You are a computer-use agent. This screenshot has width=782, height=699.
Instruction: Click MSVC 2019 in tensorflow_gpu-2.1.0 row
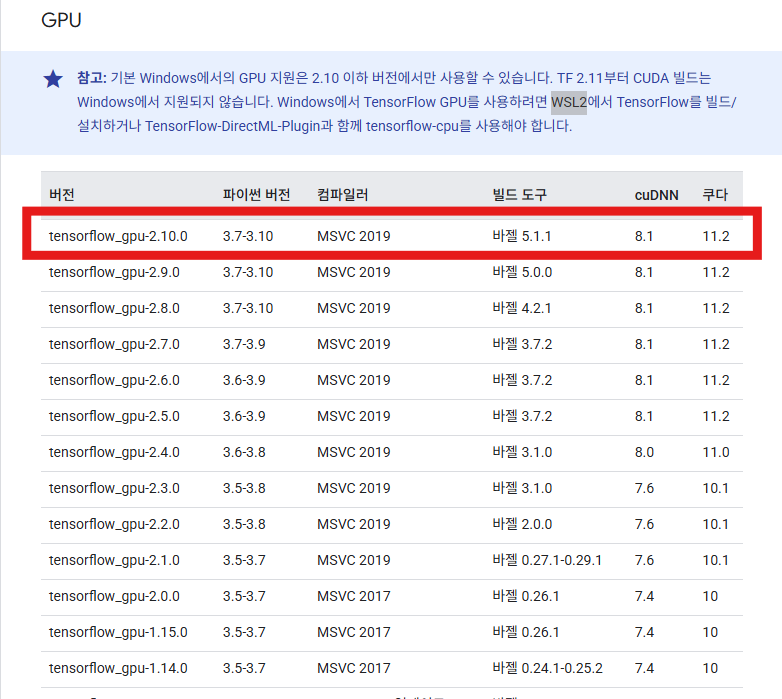tap(354, 560)
